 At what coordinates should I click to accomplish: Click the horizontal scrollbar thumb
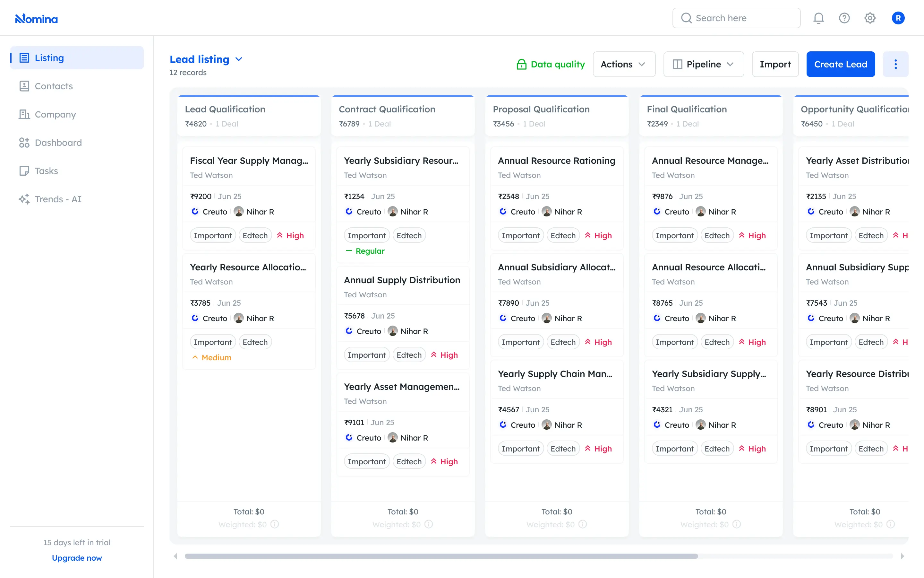pyautogui.click(x=441, y=556)
